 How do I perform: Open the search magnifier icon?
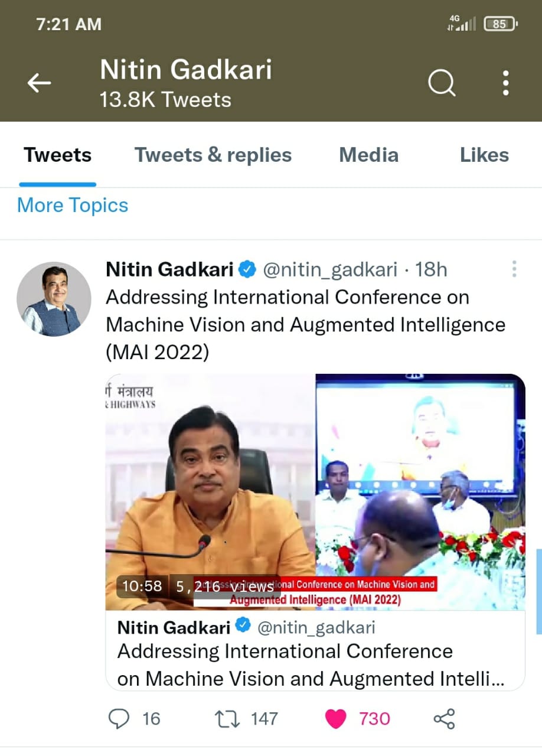click(442, 83)
